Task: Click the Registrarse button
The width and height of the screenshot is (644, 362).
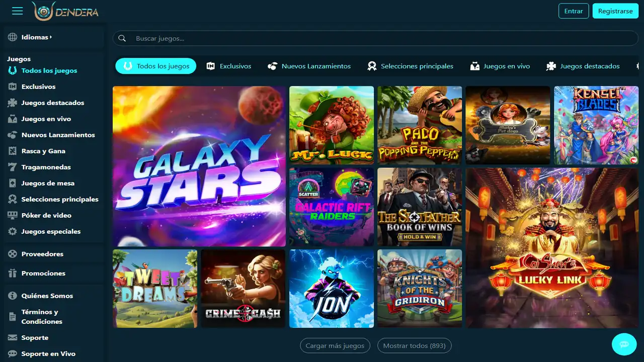Action: 615,11
